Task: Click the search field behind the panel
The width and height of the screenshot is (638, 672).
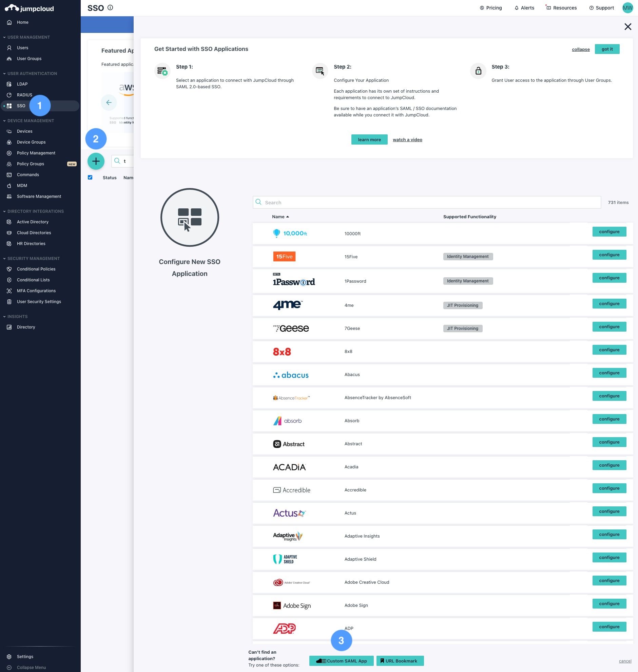Action: pos(122,162)
